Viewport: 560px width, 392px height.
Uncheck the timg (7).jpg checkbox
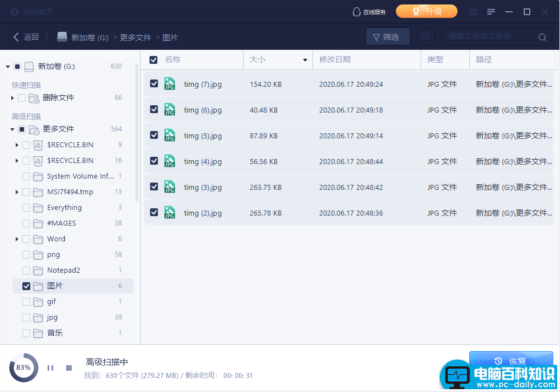[154, 83]
